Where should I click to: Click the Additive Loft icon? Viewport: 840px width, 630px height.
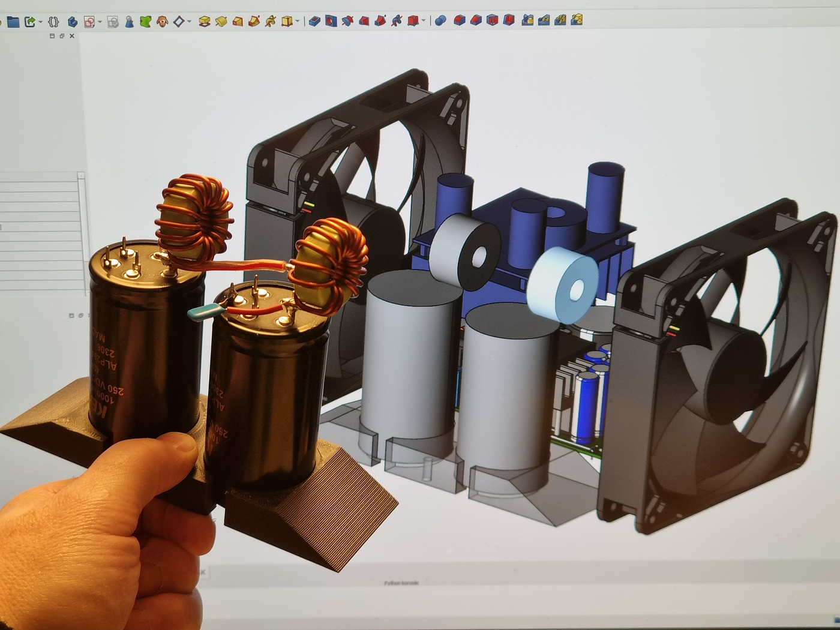[x=238, y=22]
